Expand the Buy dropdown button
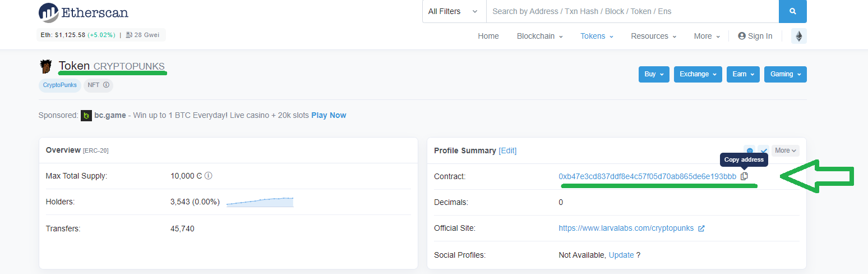The height and width of the screenshot is (274, 868). click(x=654, y=74)
